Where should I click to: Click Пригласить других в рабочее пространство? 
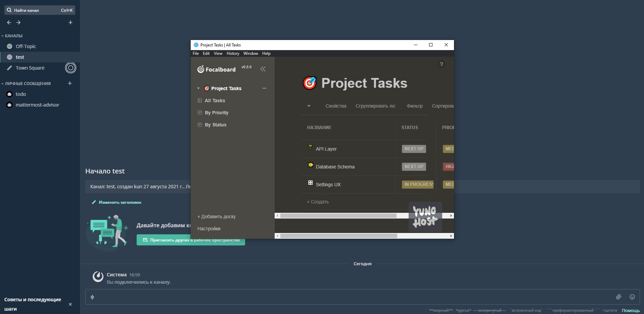click(190, 240)
